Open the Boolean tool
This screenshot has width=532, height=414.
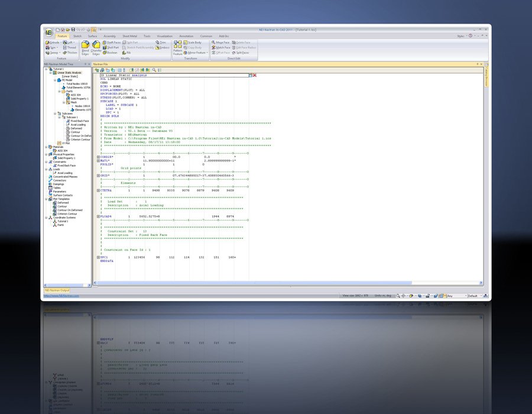tap(110, 53)
